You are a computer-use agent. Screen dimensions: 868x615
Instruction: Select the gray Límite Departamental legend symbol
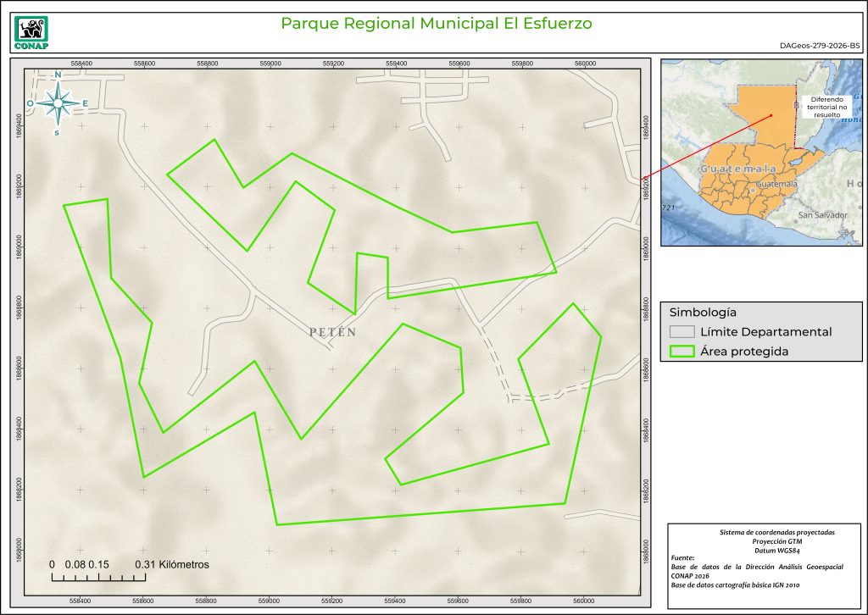681,332
